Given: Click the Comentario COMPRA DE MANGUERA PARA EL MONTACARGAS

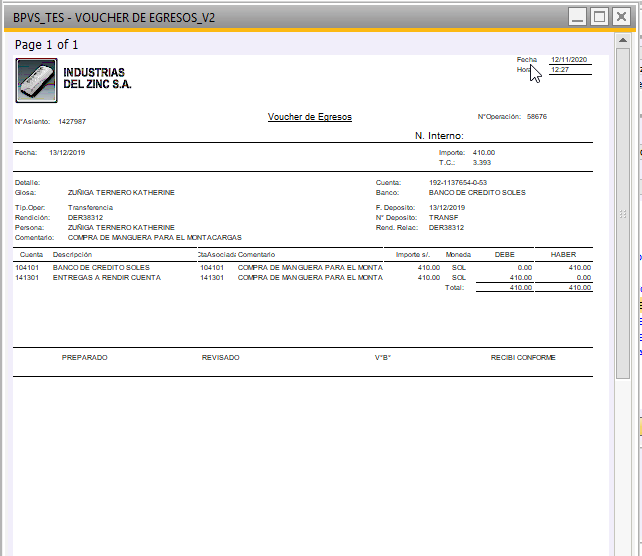Looking at the screenshot, I should click(x=155, y=237).
